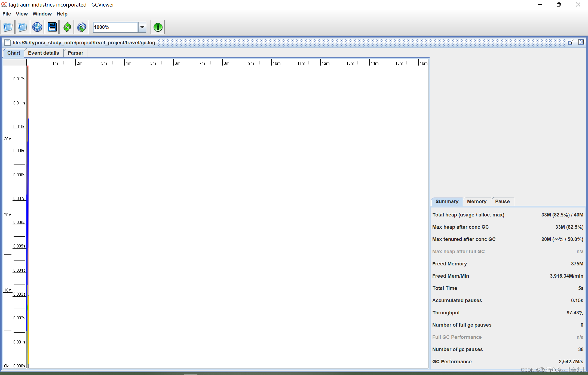Open the File menu
Viewport: 588px width, 375px height.
[7, 14]
